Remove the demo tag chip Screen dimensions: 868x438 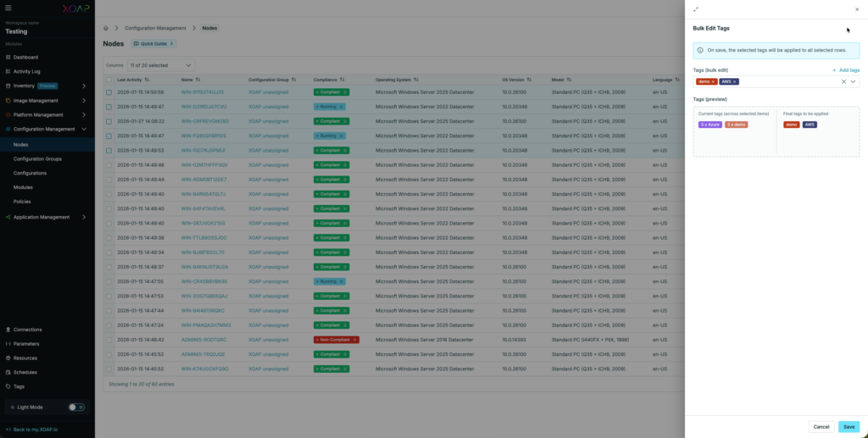point(714,82)
